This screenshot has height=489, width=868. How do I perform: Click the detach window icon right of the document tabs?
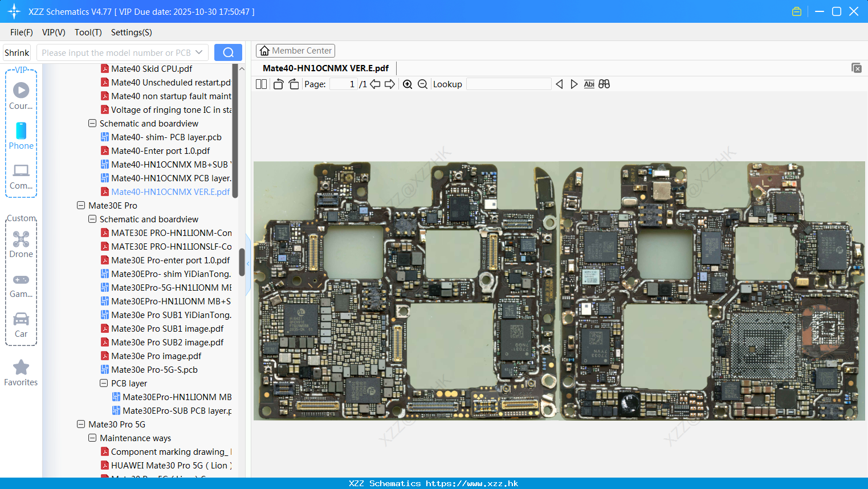coord(856,68)
